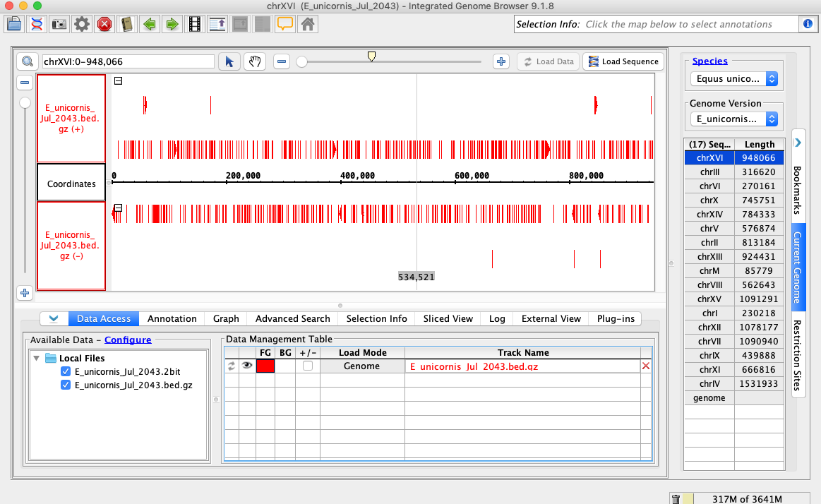
Task: Click the magnifier search icon beside coordinates box
Action: pos(28,61)
